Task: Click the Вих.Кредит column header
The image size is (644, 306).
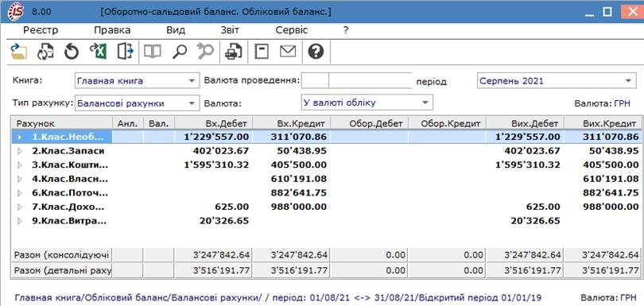Action: tap(603, 123)
